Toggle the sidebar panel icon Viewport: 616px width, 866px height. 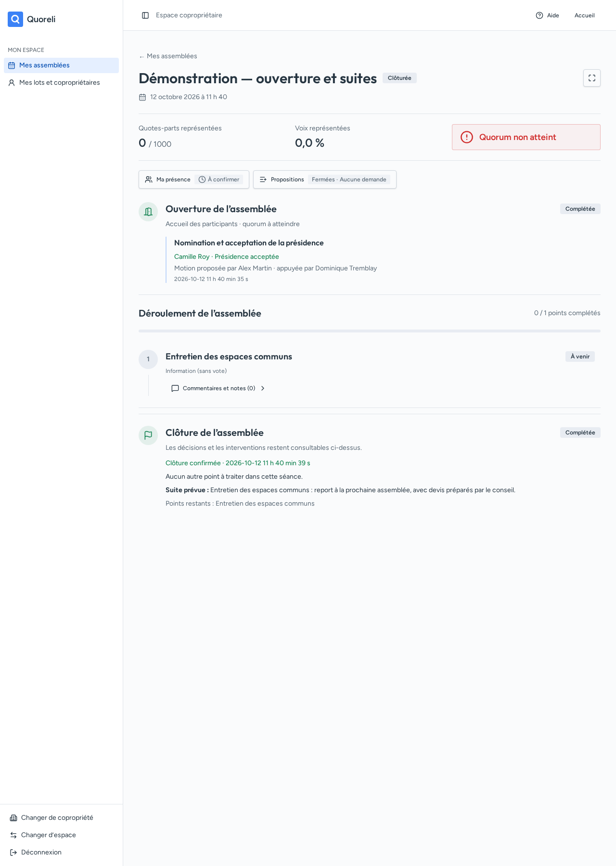point(145,15)
